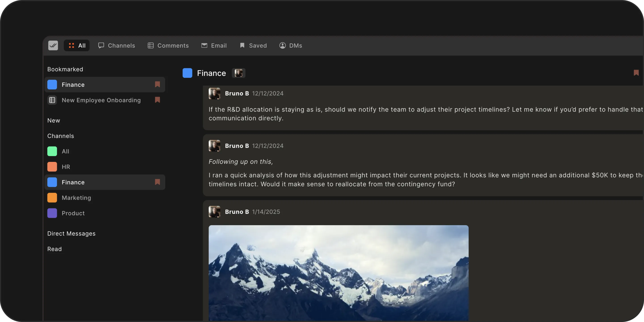Toggle the bookmark icon in Finance header

(636, 73)
